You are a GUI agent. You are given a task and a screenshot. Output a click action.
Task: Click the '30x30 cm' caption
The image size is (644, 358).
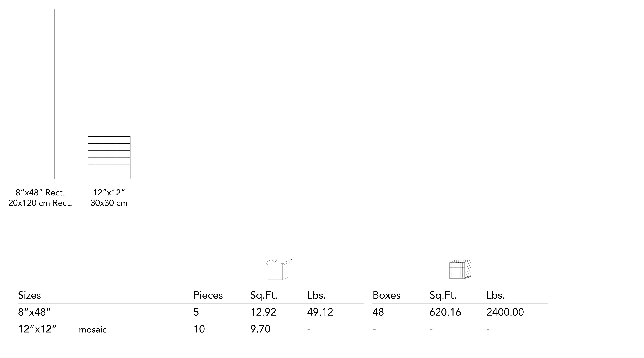(x=109, y=203)
